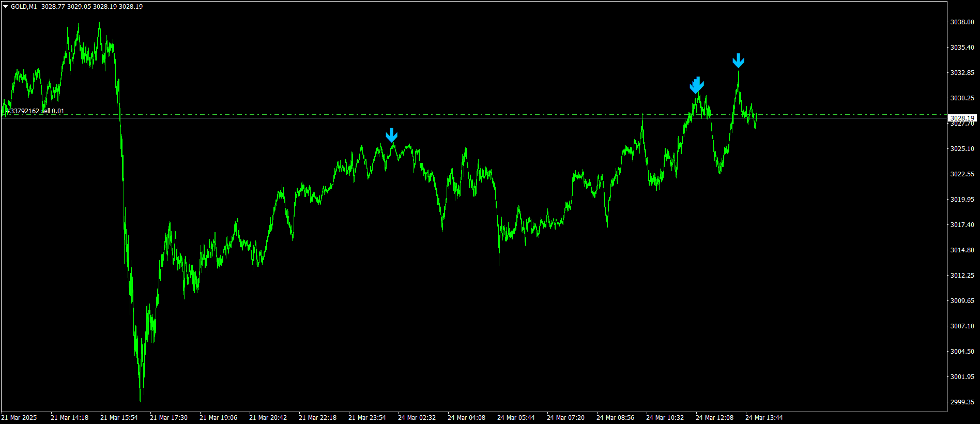The width and height of the screenshot is (980, 424).
Task: Select the "21 Mar 15:54" time label
Action: click(119, 418)
